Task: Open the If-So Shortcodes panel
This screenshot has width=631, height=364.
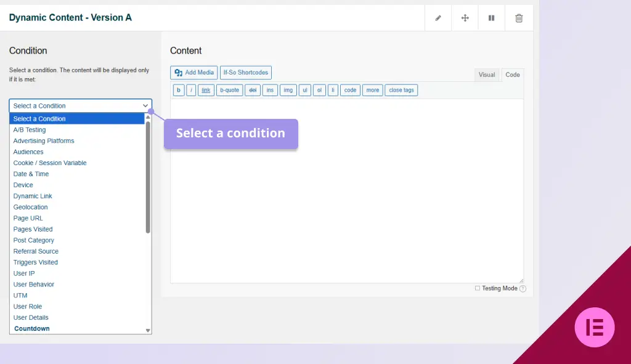Action: pos(245,72)
